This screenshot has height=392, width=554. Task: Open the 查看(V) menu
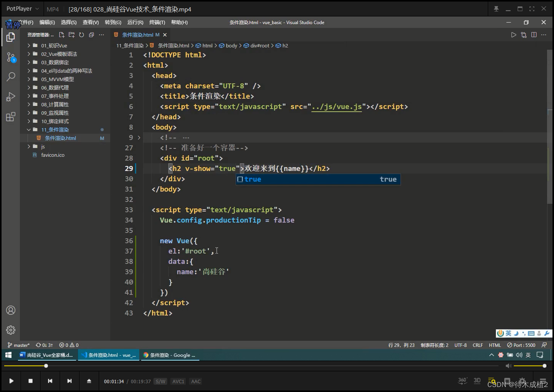click(x=91, y=23)
